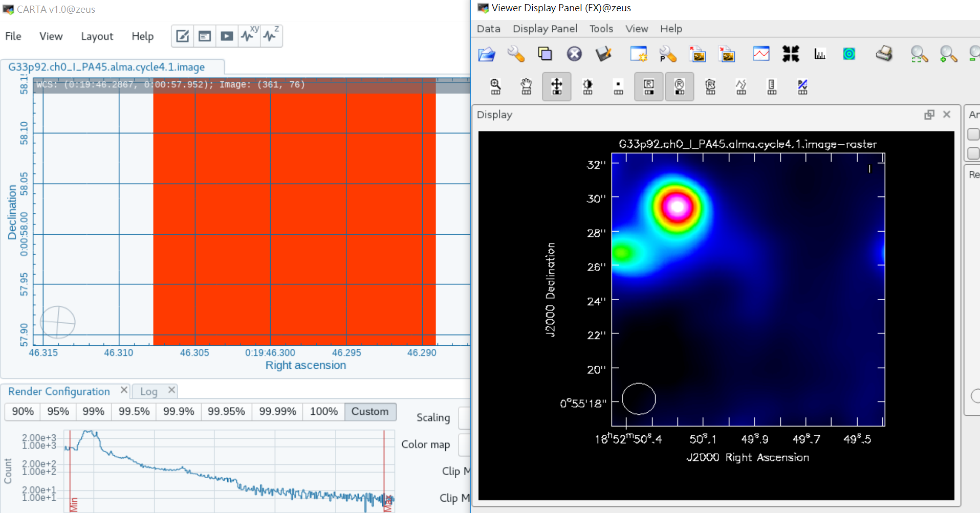
Task: Select the pan tool in the viewer toolbar
Action: coord(526,86)
